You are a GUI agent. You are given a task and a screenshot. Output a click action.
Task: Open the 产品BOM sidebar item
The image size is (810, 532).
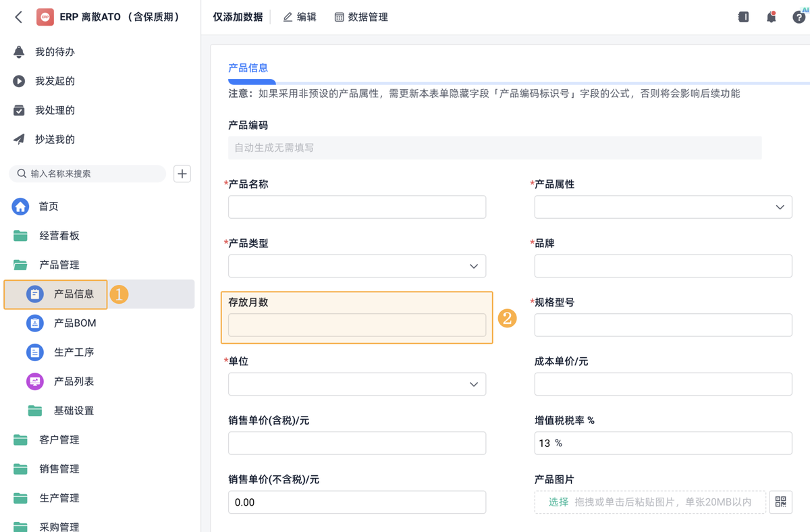74,323
